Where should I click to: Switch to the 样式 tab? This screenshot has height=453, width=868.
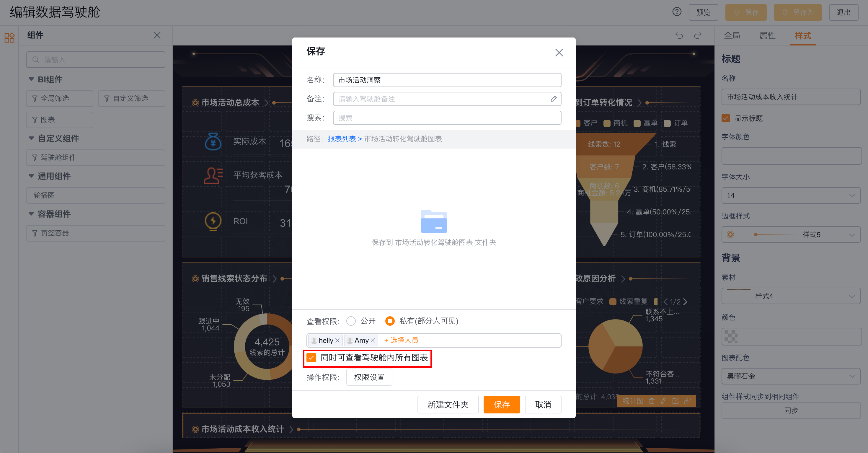pyautogui.click(x=803, y=36)
